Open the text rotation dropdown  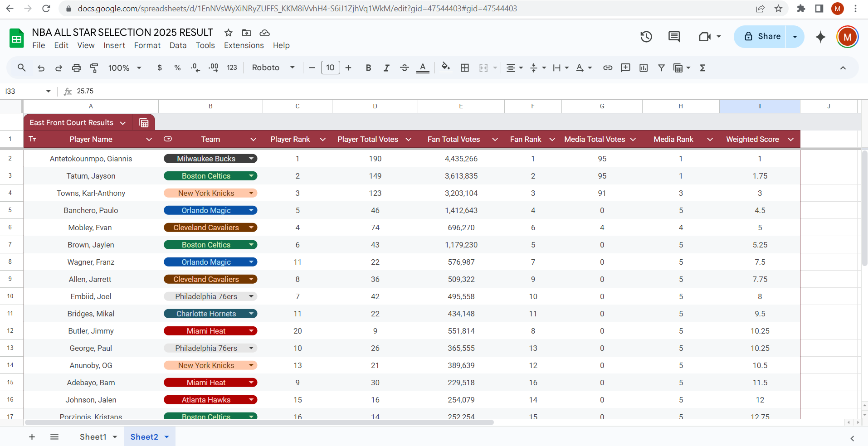tap(584, 68)
